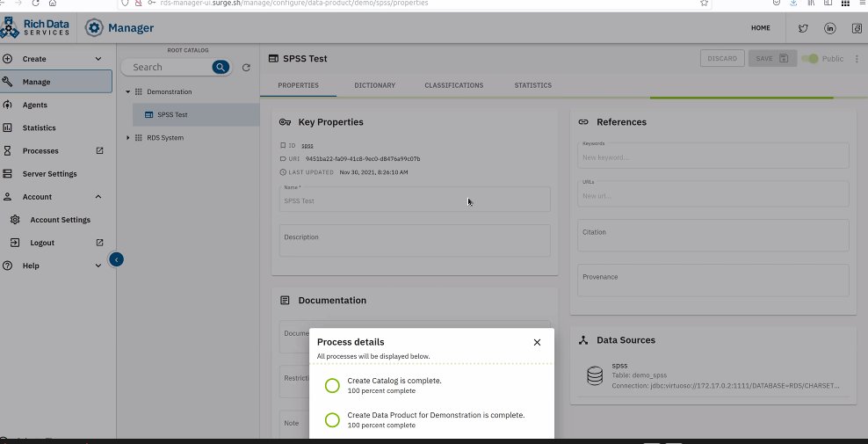The image size is (868, 444).
Task: Bookmark page with the star icon
Action: click(x=704, y=3)
